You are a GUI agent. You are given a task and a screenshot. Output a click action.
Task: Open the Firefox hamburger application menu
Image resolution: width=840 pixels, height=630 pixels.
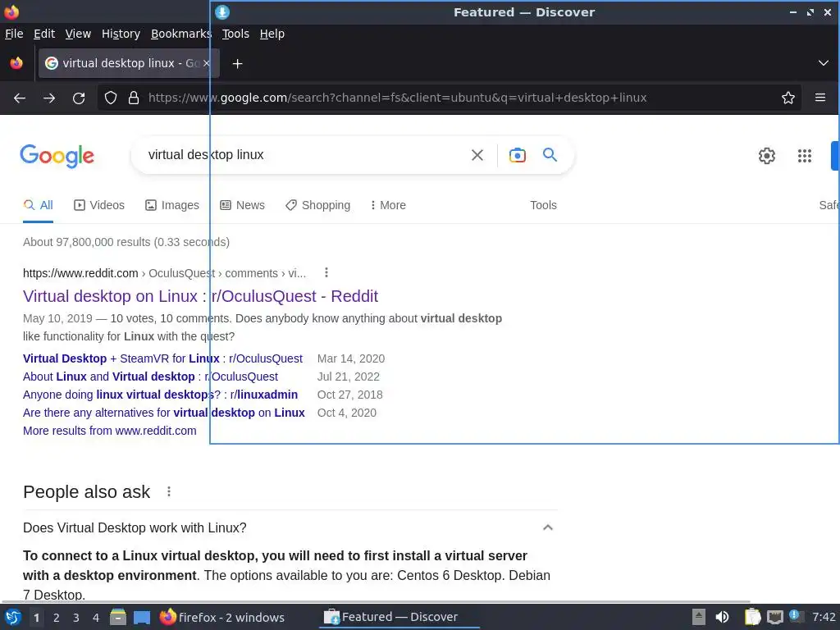820,98
